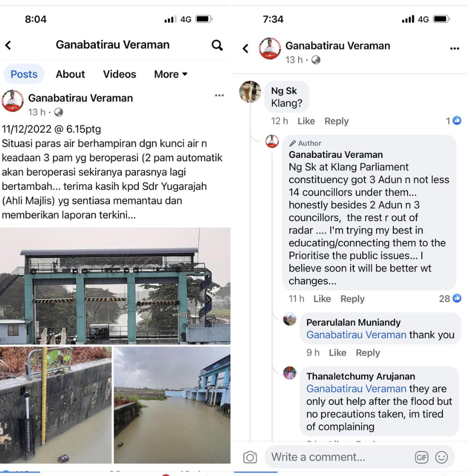Tap the search magnifier icon
This screenshot has width=468, height=476.
[217, 45]
